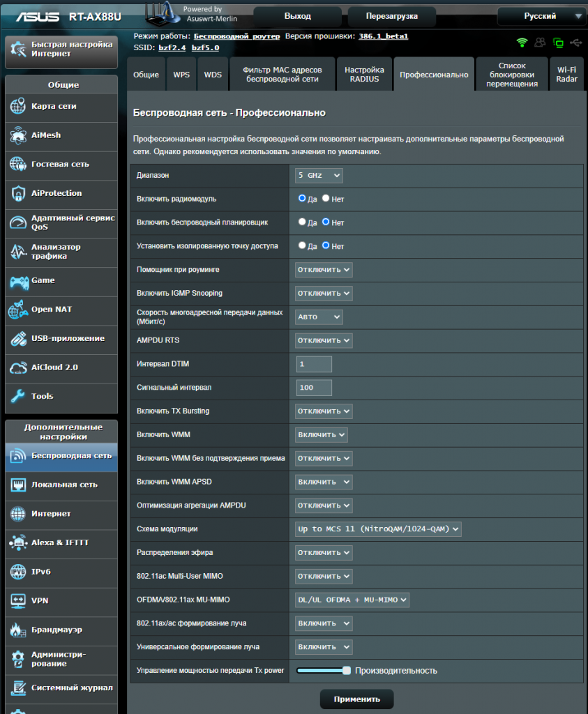Viewport: 588px width, 714px height.
Task: Click the bzf5.0 SSID link
Action: tap(205, 48)
